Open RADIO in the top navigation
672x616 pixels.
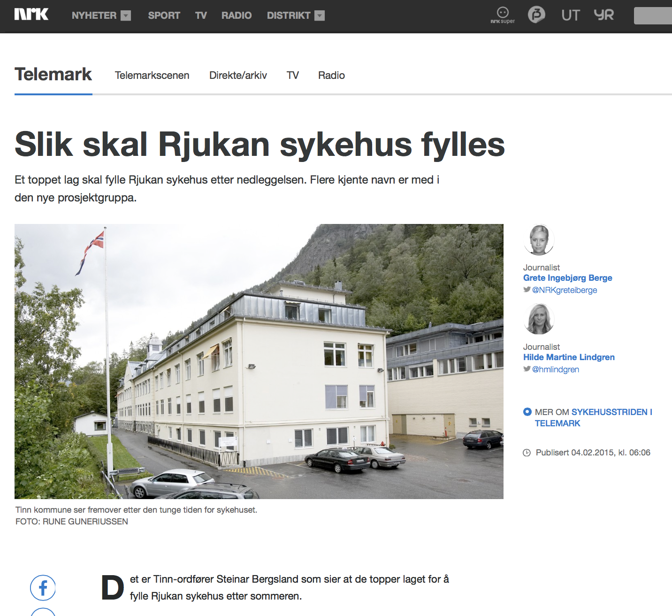click(x=237, y=15)
